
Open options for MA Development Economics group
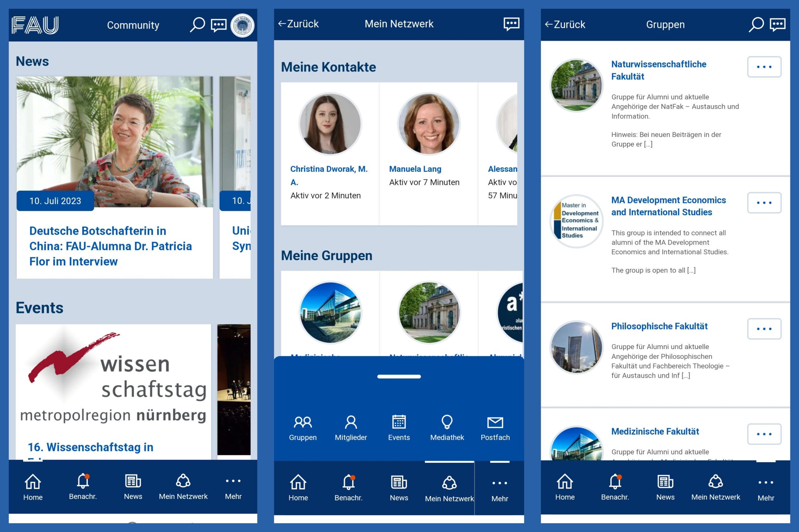(764, 203)
